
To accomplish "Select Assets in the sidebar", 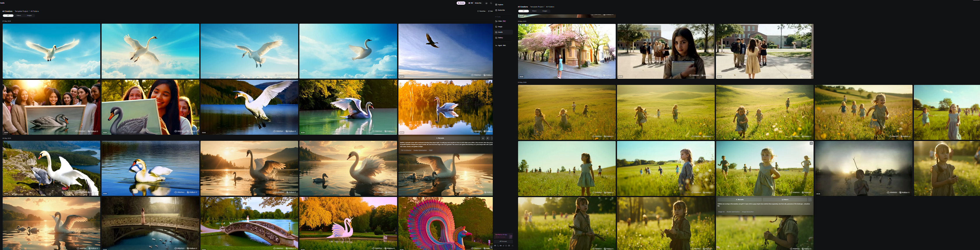I will (x=503, y=32).
